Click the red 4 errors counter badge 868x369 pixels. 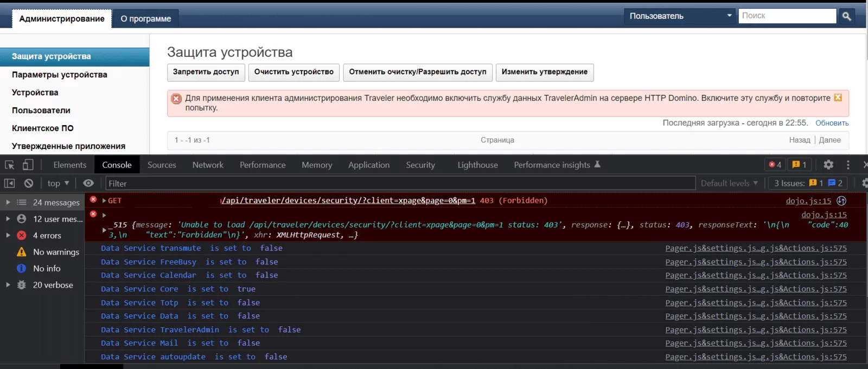(775, 165)
